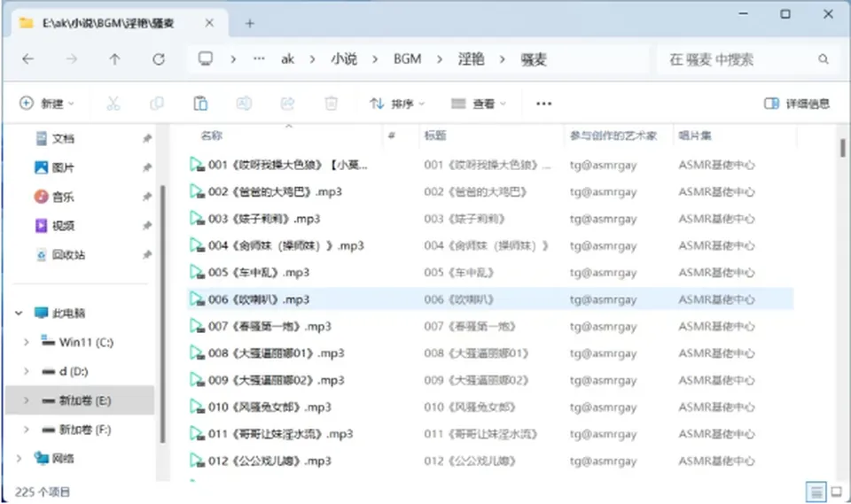851x504 pixels.
Task: Expand the Win11 (C:) drive node
Action: [x=26, y=342]
